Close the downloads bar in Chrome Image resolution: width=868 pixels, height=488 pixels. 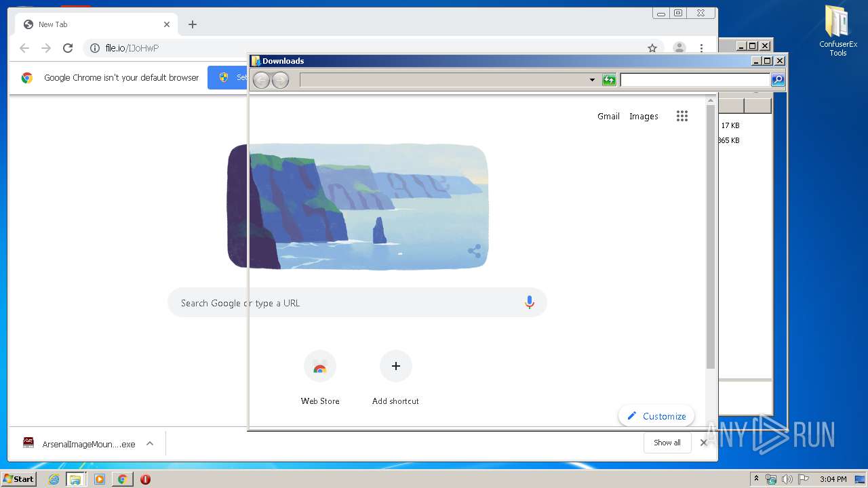pos(704,443)
